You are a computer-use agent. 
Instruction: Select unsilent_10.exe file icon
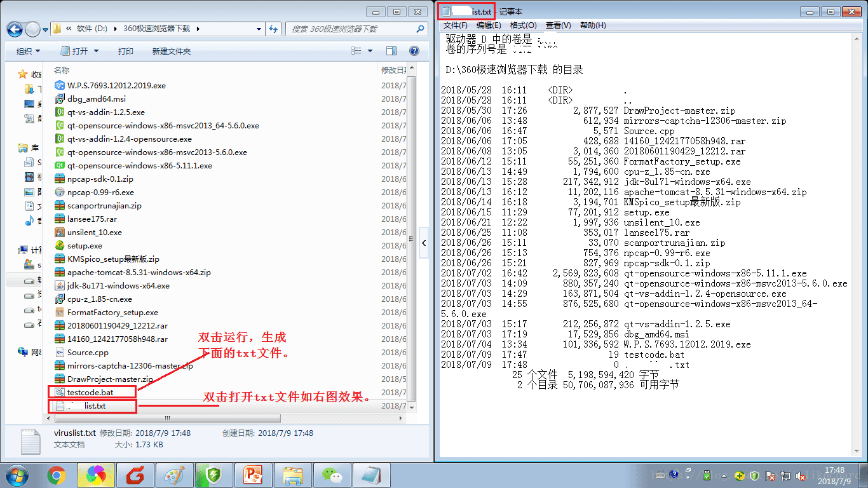click(60, 232)
